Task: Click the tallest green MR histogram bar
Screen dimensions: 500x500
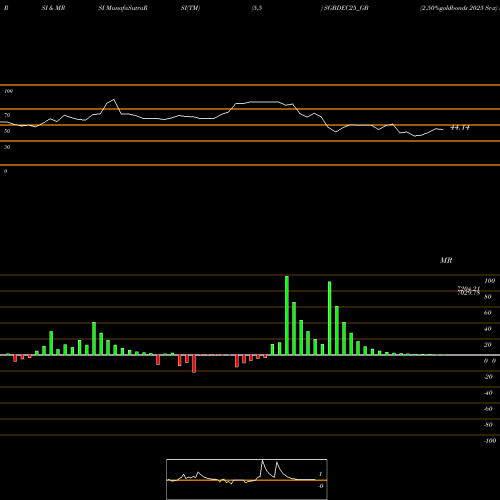Action: tap(287, 315)
